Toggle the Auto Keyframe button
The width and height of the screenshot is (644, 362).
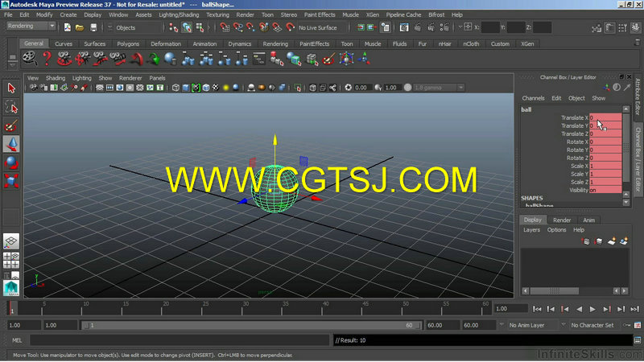pyautogui.click(x=627, y=325)
